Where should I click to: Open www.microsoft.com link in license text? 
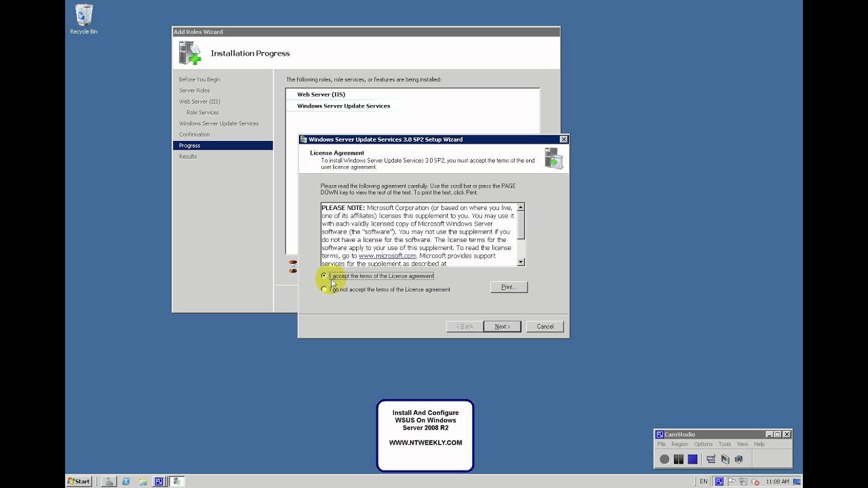tap(387, 256)
